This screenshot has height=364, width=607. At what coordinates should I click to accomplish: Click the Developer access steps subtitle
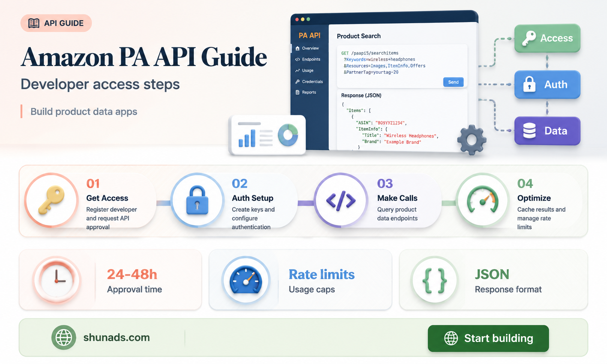(100, 84)
